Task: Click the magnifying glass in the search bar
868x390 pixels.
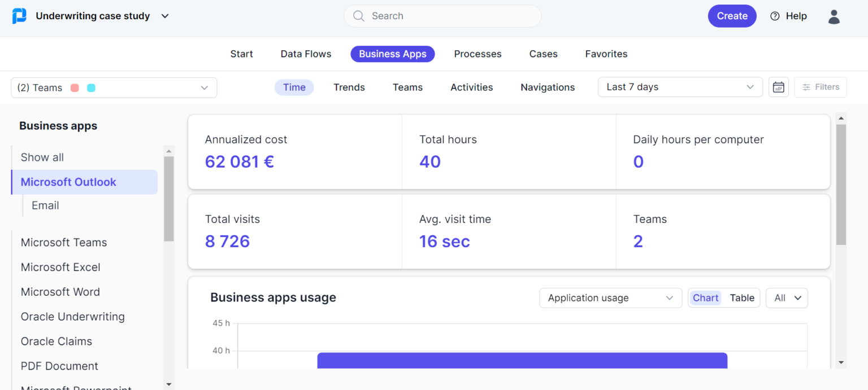Action: pos(359,16)
